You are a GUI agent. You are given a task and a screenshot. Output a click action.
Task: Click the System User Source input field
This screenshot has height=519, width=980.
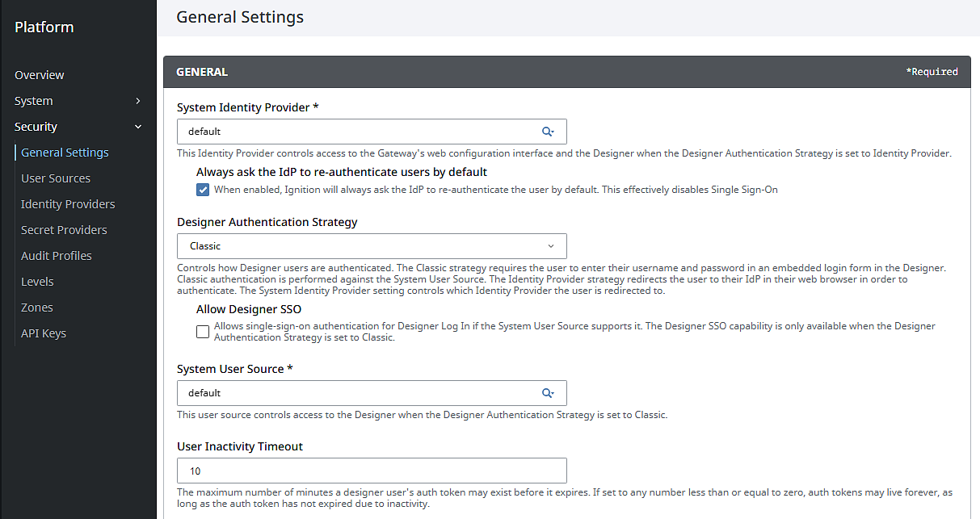tap(355, 393)
